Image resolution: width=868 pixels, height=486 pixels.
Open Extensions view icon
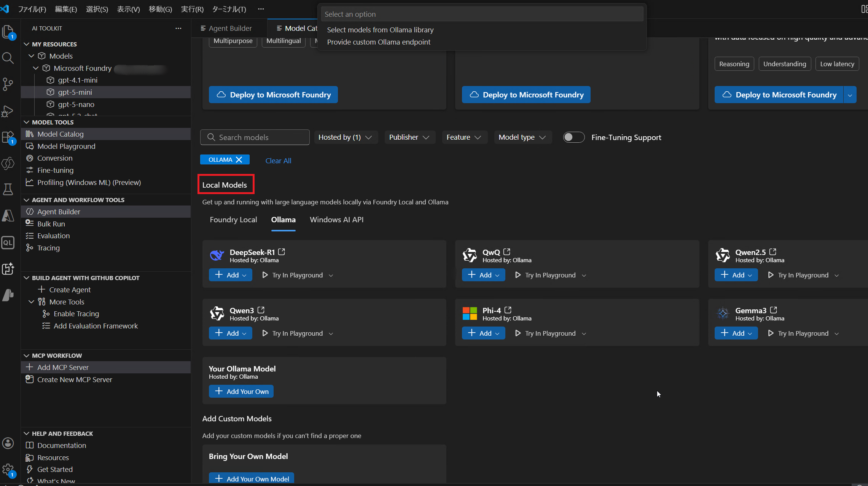8,137
